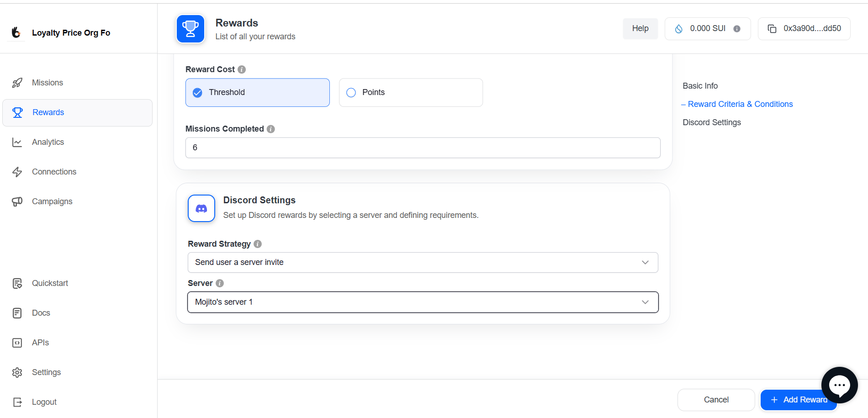Click the Add Reward button
Image resolution: width=868 pixels, height=418 pixels.
(799, 400)
